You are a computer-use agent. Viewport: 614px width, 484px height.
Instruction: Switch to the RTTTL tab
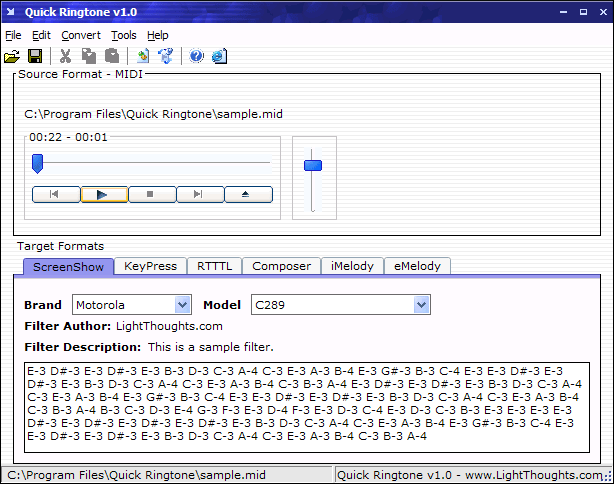click(x=214, y=266)
